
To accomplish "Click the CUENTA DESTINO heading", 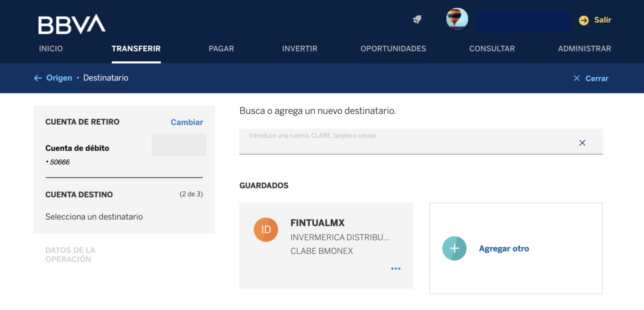I will [79, 195].
